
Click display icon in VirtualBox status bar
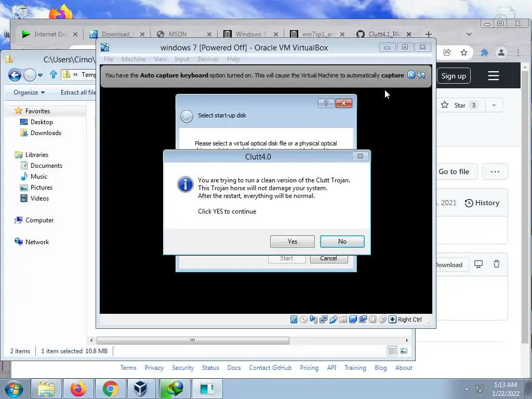tap(353, 320)
